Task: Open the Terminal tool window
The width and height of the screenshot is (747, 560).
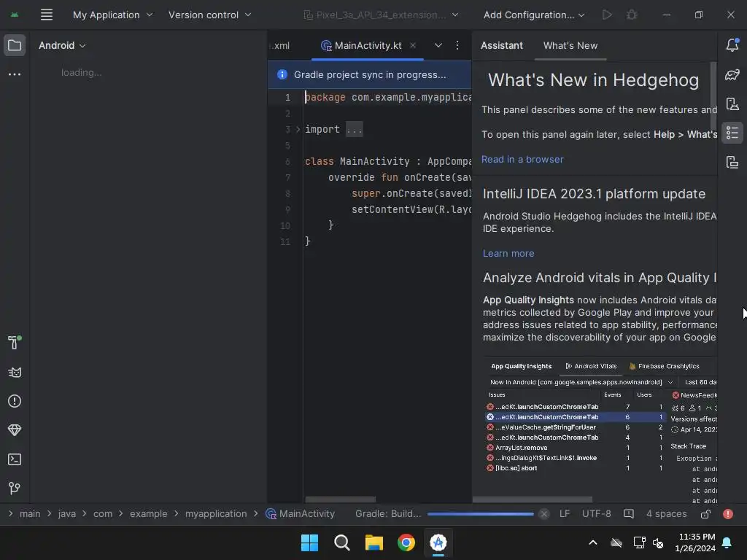Action: 15,459
